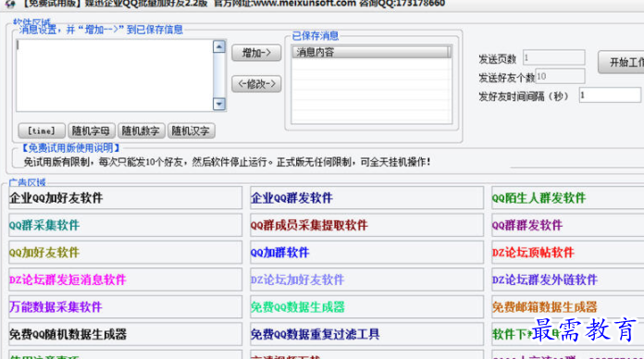Open QQ群采集软件 ad button

coord(125,225)
